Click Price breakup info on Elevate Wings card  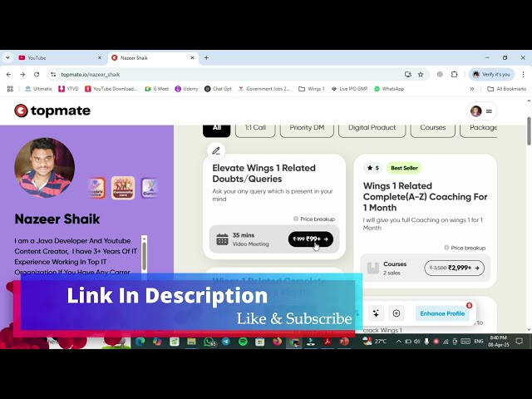(314, 219)
